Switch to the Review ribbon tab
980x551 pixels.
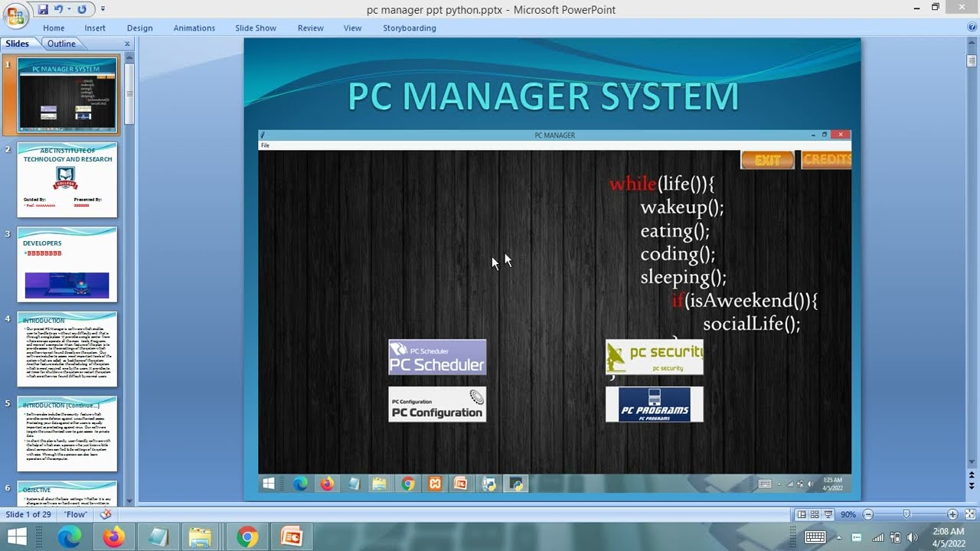pos(310,28)
